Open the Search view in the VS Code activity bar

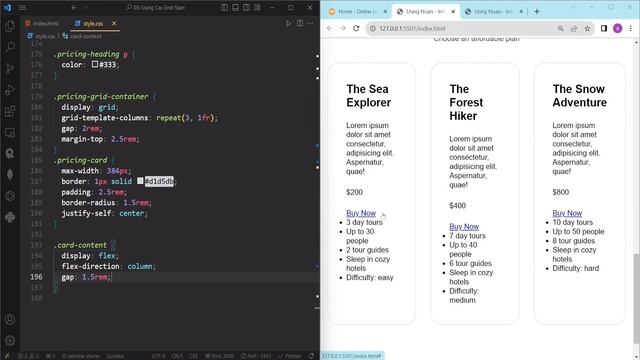10,47
